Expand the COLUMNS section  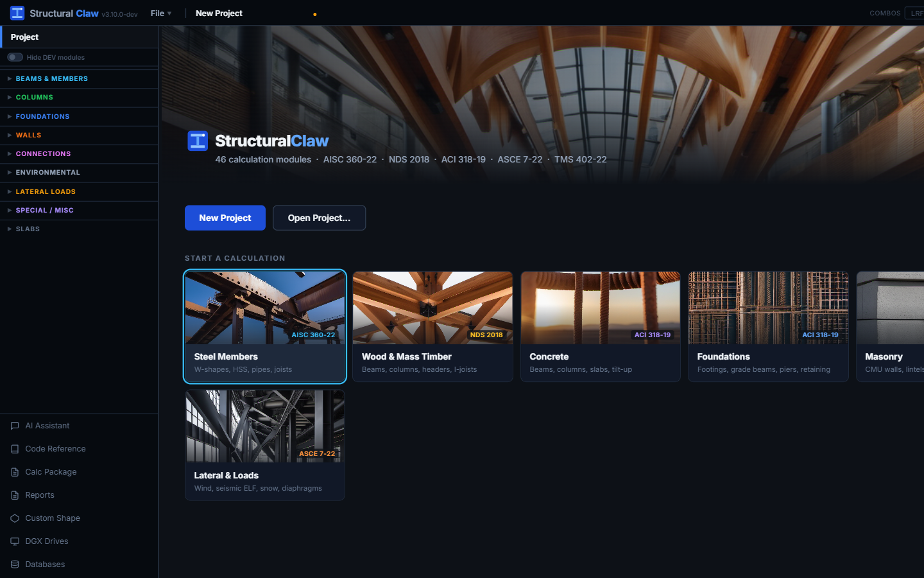79,98
